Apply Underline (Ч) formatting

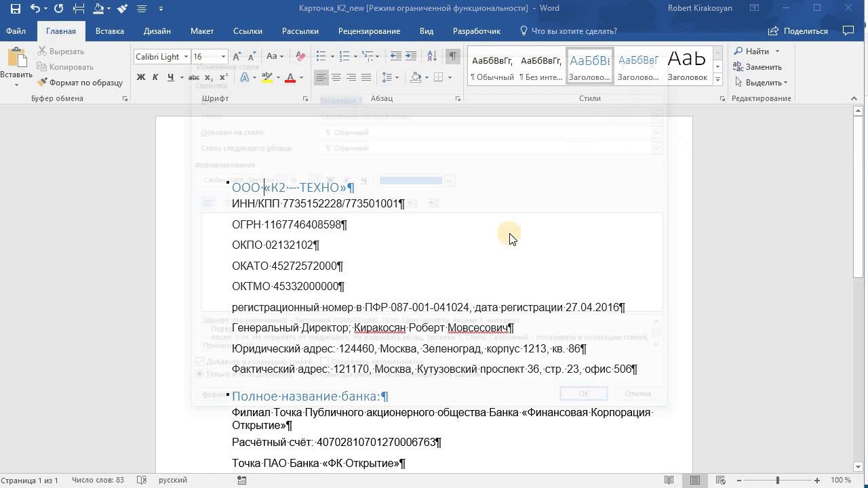click(x=170, y=77)
